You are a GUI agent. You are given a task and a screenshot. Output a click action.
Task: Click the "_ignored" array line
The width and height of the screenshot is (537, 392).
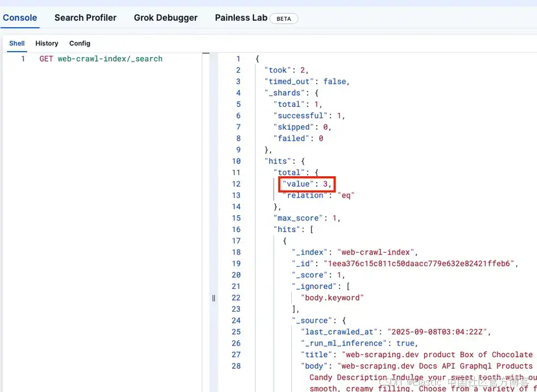pyautogui.click(x=320, y=286)
